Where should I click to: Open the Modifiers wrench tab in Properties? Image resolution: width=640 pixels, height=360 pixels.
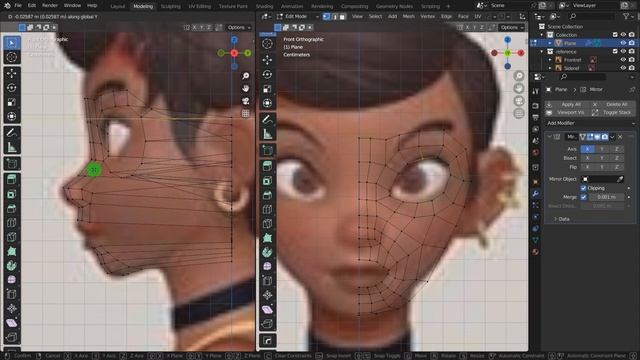tap(536, 193)
